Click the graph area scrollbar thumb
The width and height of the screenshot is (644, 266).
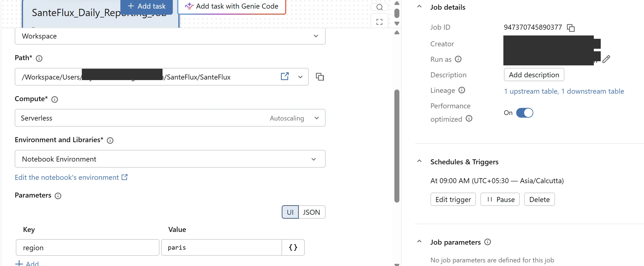coord(397,13)
